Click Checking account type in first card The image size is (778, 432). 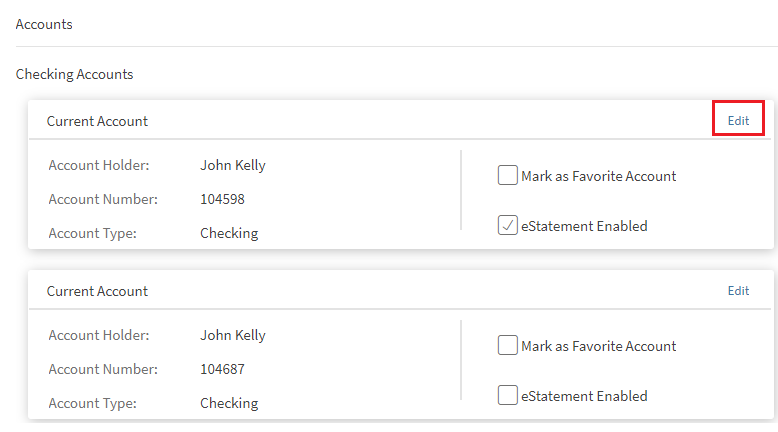(229, 233)
